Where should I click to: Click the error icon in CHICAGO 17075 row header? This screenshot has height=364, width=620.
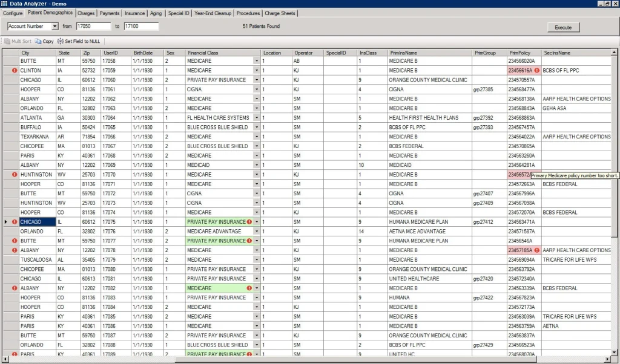click(x=15, y=222)
